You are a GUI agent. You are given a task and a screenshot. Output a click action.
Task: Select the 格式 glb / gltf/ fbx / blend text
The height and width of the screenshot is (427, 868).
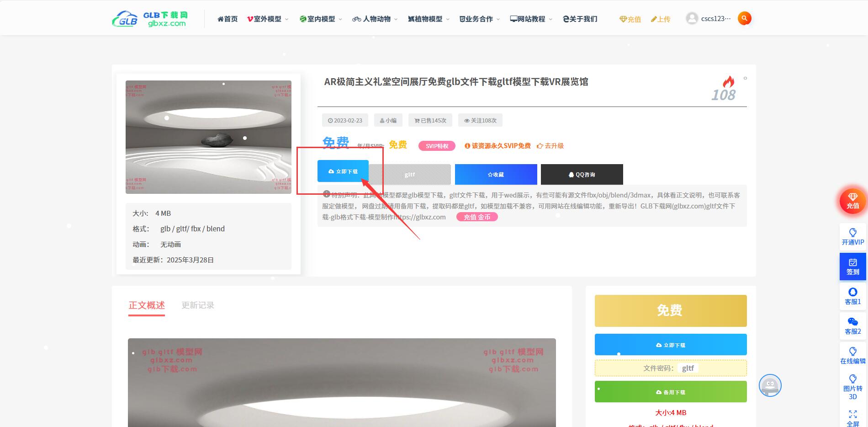click(x=179, y=229)
